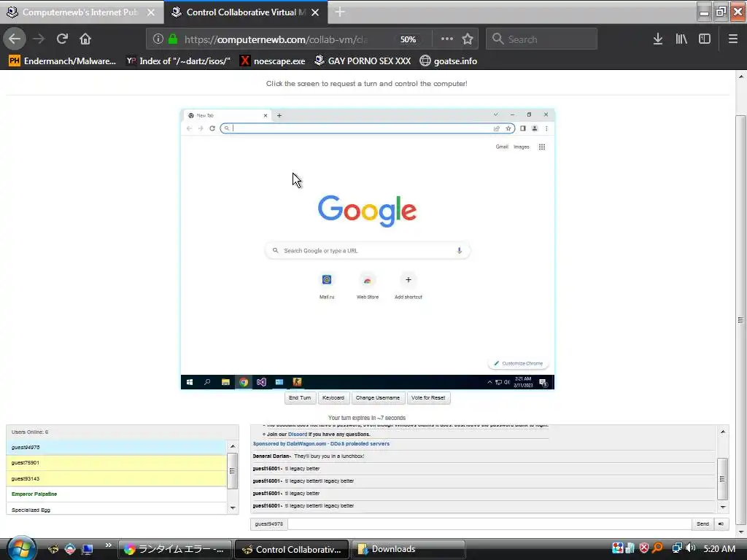The image size is (747, 560).
Task: Expand the quick launch chevron
Action: [x=109, y=545]
